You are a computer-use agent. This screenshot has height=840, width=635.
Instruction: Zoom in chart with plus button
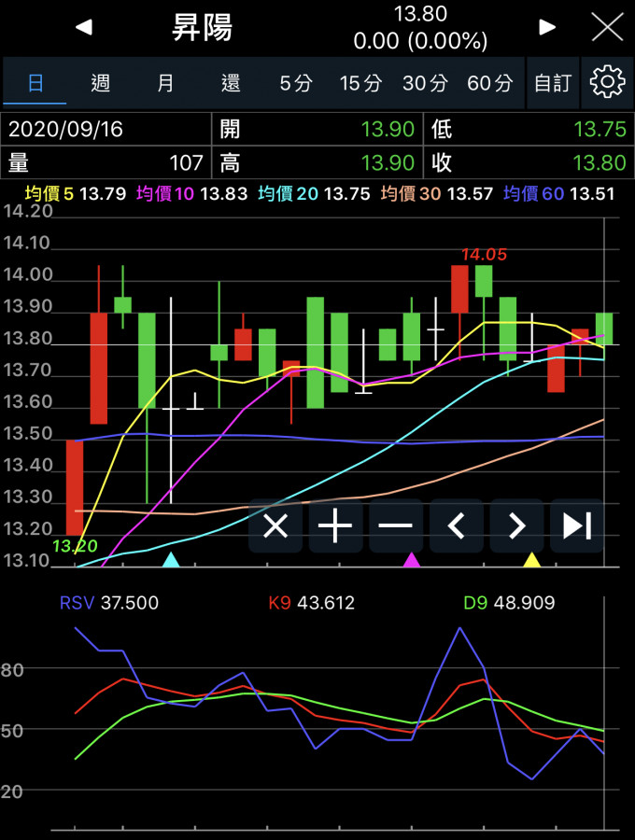click(x=335, y=526)
